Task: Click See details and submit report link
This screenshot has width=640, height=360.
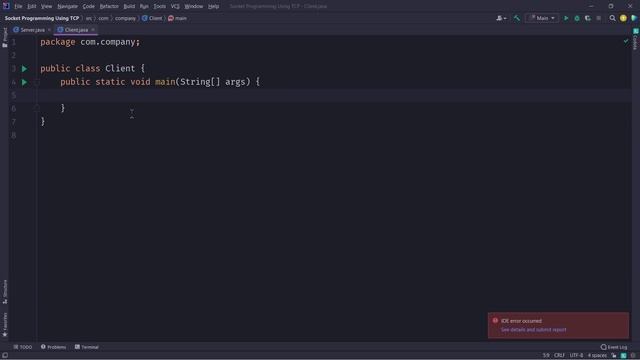Action: 533,329
